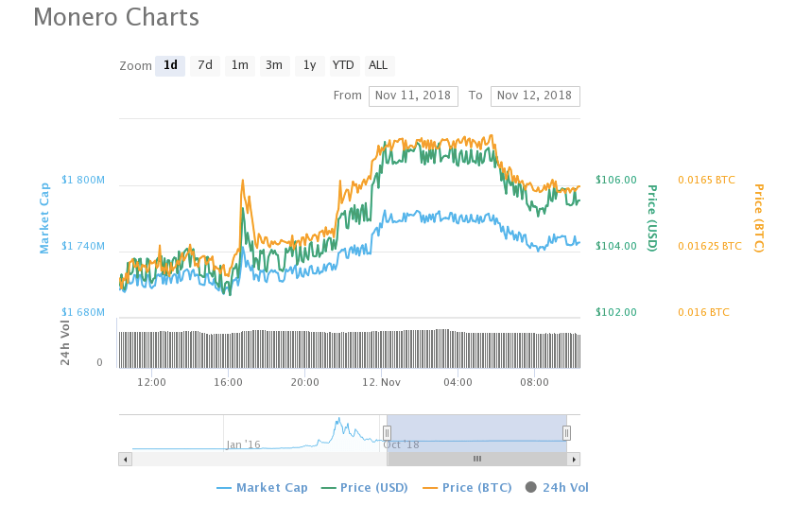The height and width of the screenshot is (505, 812).
Task: Click the right scroll arrow of the navigator
Action: click(573, 459)
